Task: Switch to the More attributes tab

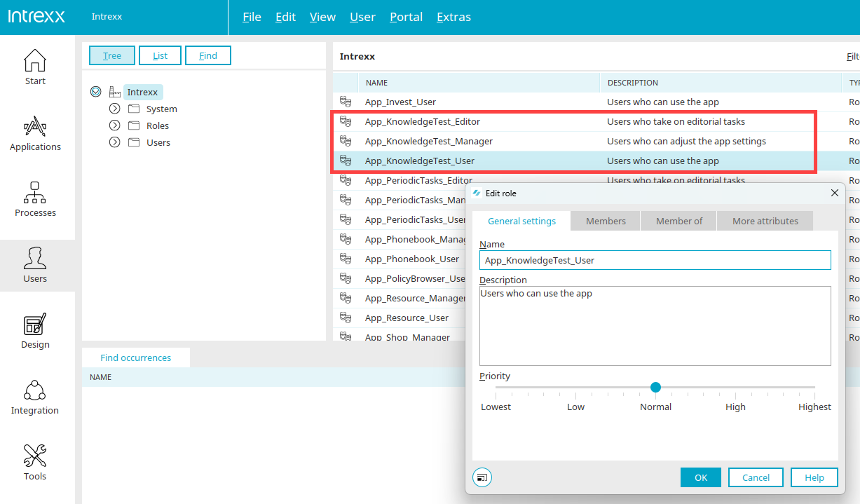Action: 765,221
